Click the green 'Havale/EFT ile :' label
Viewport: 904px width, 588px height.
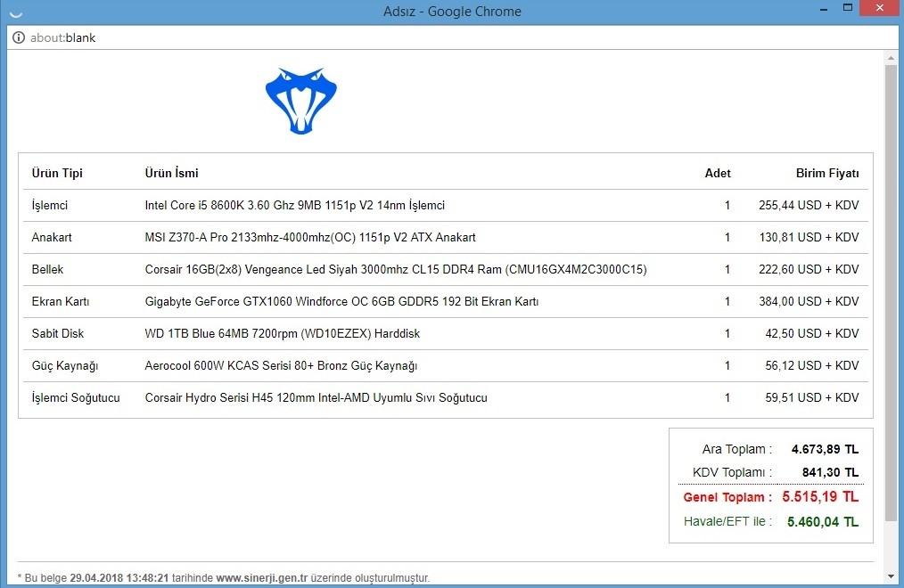(727, 522)
